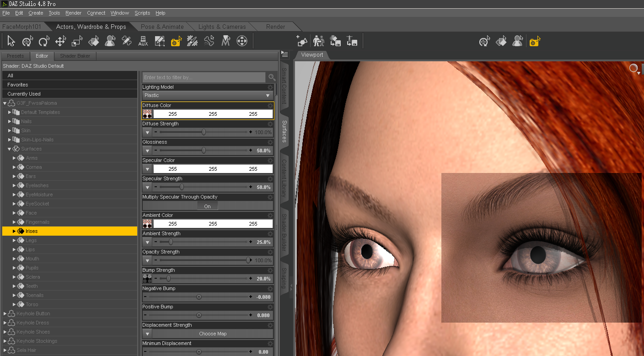Choose the Rotate tool in toolbar

[44, 41]
